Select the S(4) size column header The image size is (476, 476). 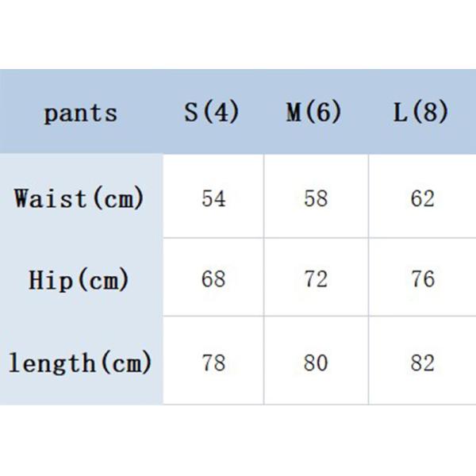pyautogui.click(x=212, y=113)
